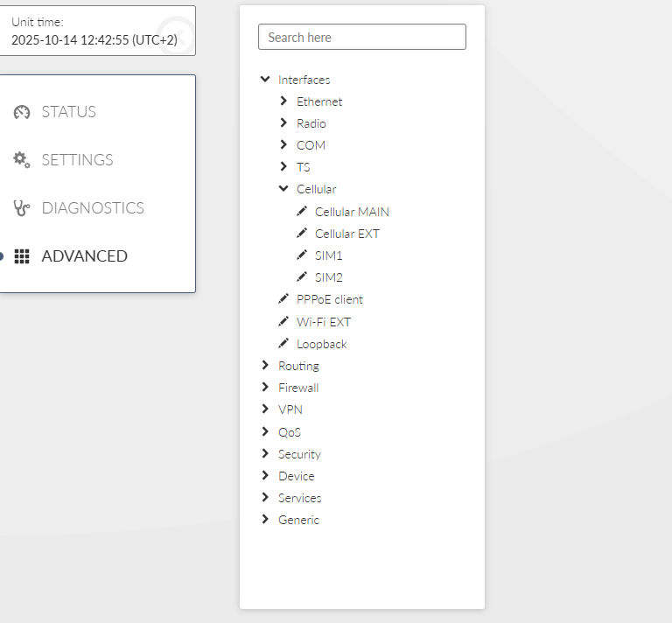Click the 'Search here' input field
This screenshot has width=672, height=623.
361,37
